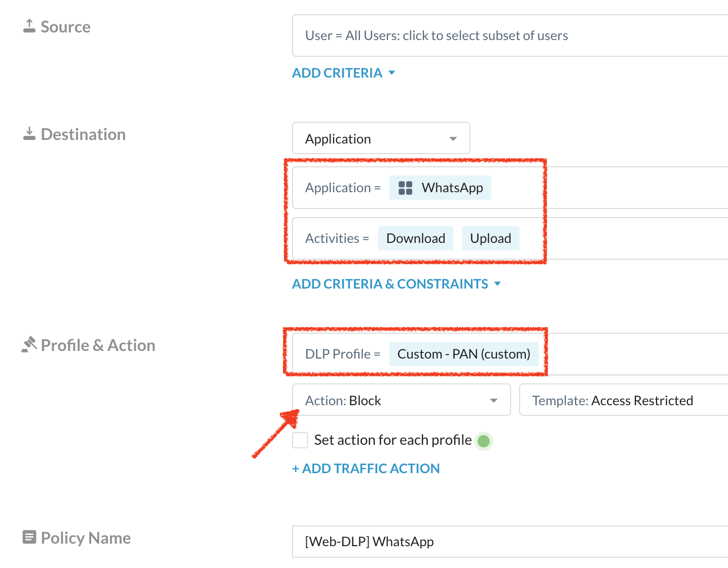Image resolution: width=728 pixels, height=568 pixels.
Task: Select the Custom - PAN (custom) DLP profile tag
Action: 464,354
